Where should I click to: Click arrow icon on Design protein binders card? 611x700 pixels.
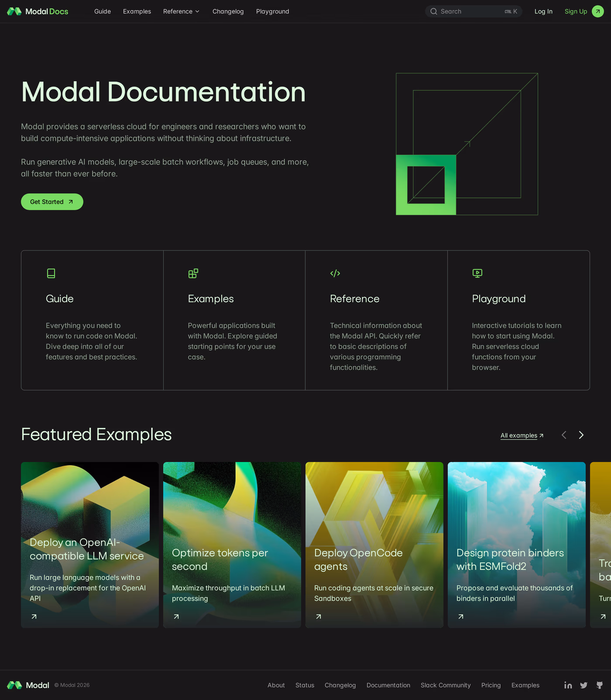point(461,617)
